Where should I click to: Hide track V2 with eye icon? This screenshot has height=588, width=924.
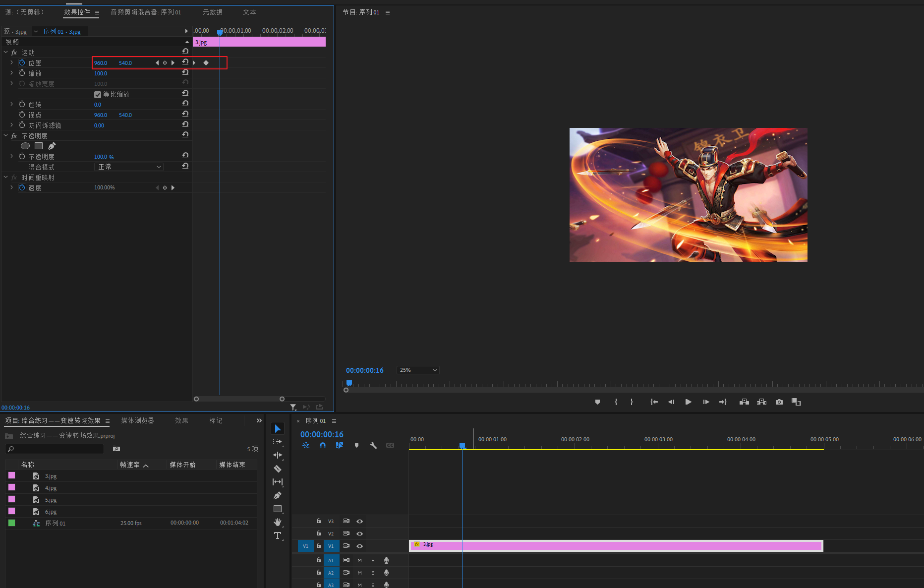[x=360, y=533]
